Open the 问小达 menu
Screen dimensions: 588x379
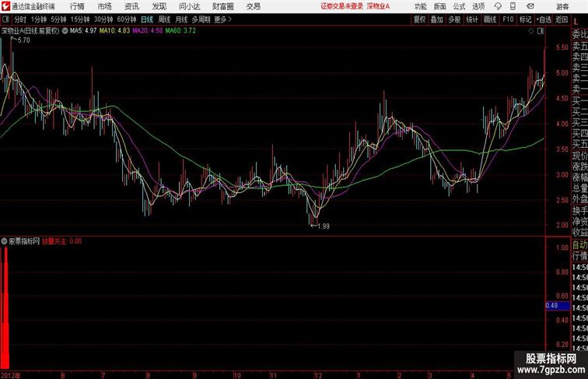click(x=189, y=6)
